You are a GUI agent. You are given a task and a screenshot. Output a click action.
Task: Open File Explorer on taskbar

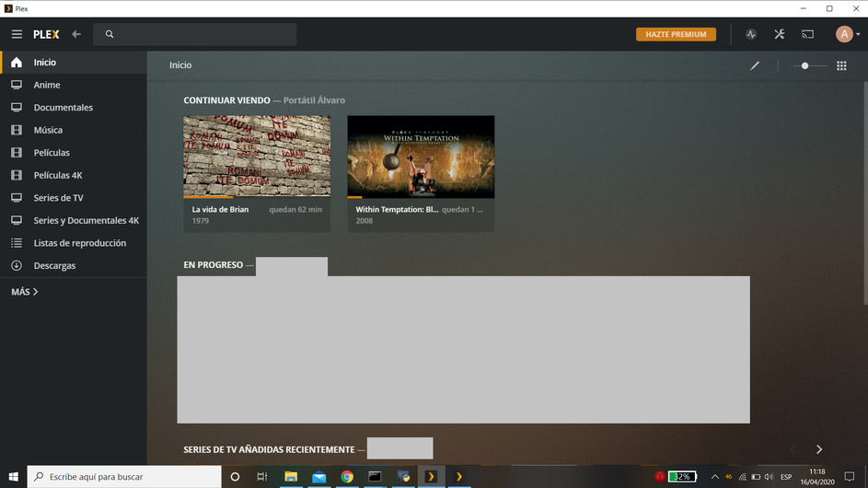291,476
